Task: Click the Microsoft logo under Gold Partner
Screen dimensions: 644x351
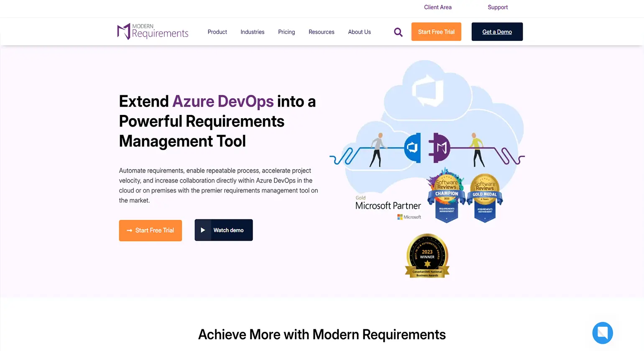Action: click(409, 217)
